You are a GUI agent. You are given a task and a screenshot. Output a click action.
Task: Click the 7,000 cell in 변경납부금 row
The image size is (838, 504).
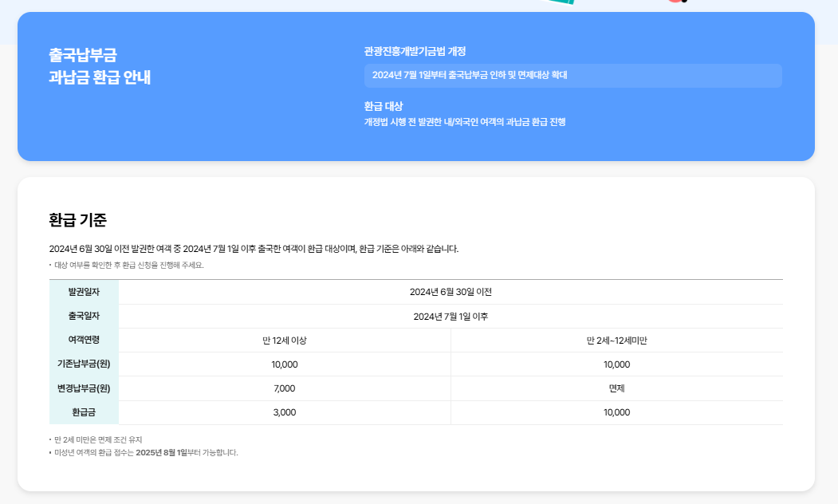[x=285, y=388]
